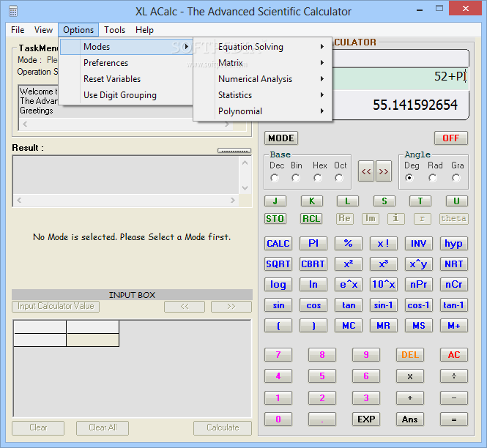This screenshot has height=448, width=487.
Task: Click the RCL recall button
Action: 311,219
